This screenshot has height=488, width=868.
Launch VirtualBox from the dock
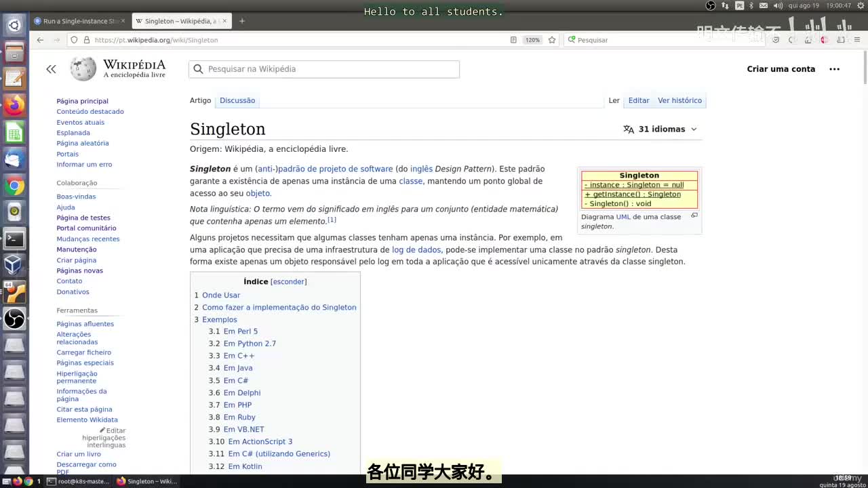[x=14, y=265]
